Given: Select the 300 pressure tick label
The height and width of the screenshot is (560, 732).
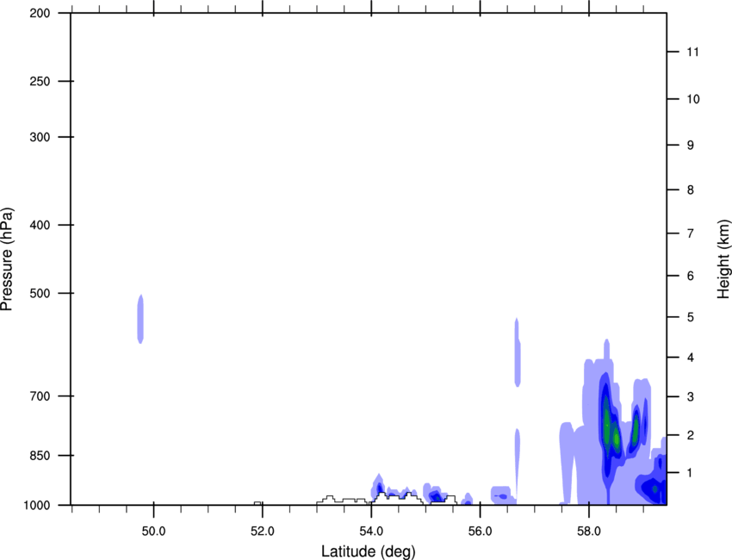Looking at the screenshot, I should pyautogui.click(x=40, y=137).
